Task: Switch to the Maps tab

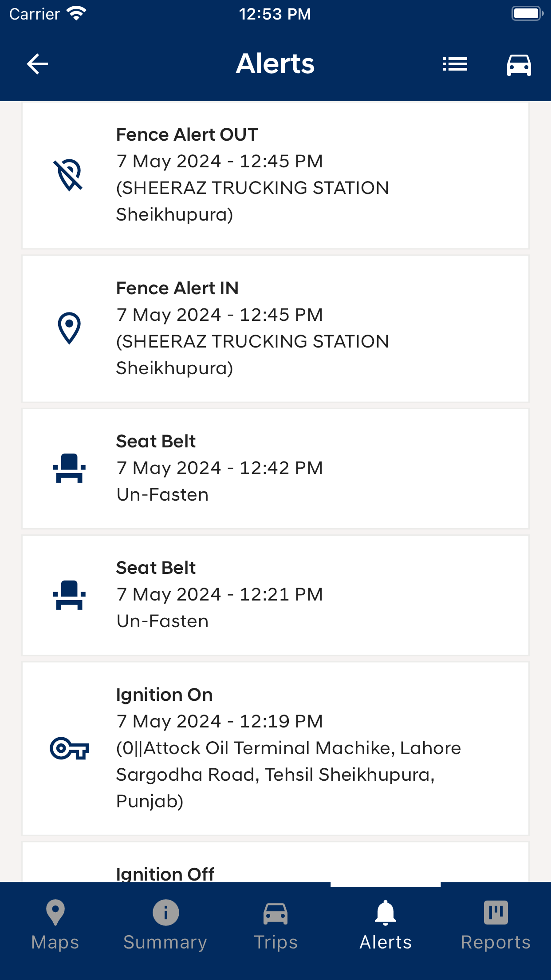Action: 55,925
